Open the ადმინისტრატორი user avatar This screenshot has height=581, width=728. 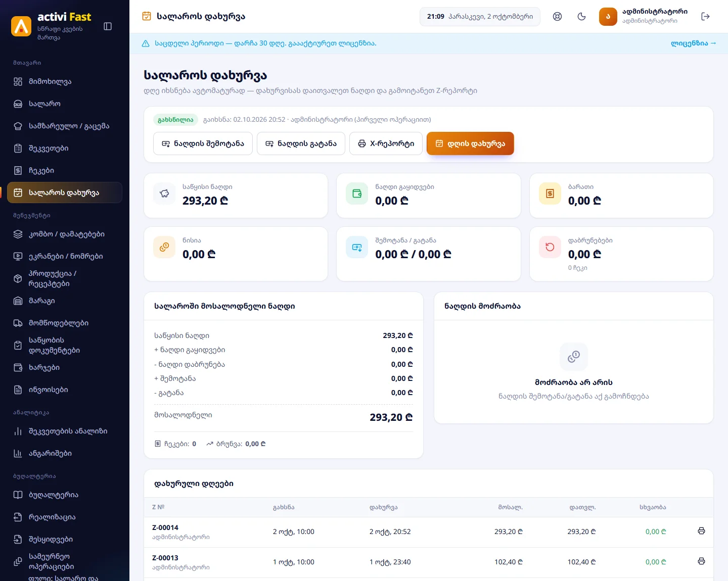(x=608, y=17)
